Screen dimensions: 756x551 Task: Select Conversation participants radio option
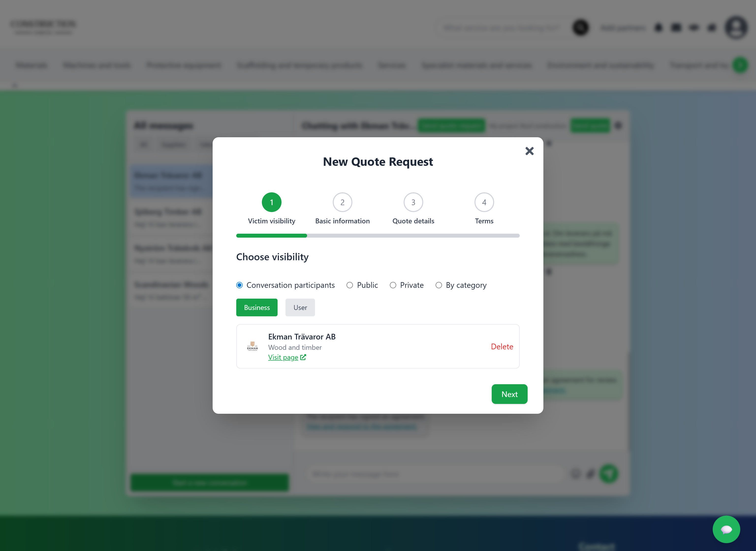[x=239, y=285]
